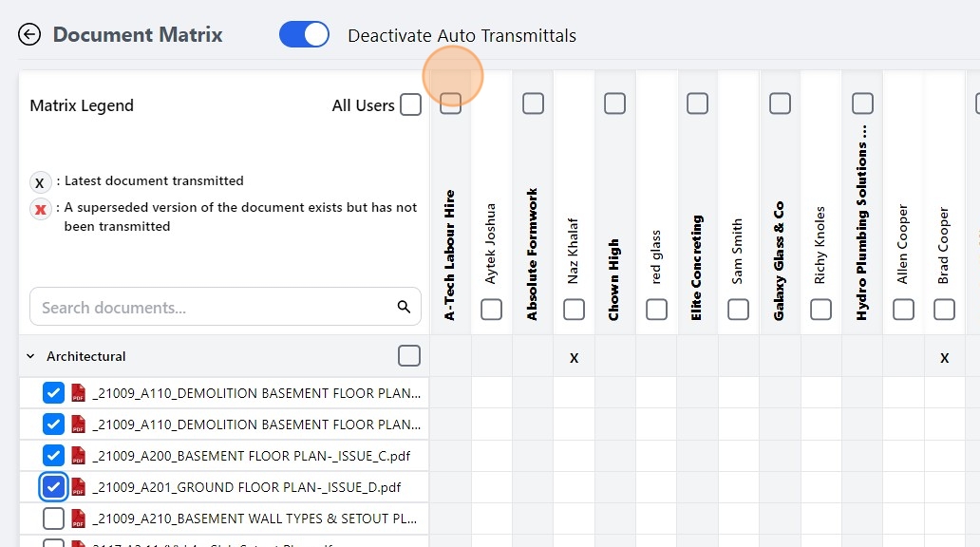Turn off the Deactivate Auto Transmittals switch

(304, 35)
